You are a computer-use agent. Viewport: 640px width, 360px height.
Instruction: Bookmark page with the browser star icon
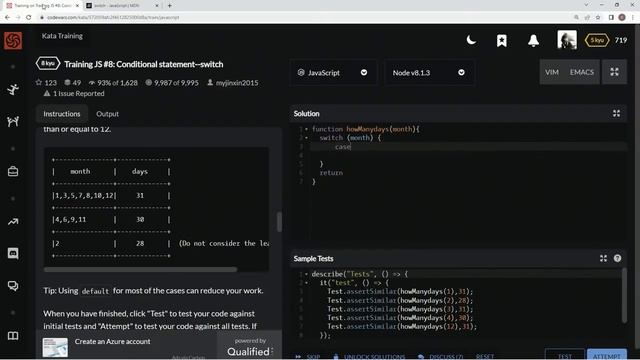pyautogui.click(x=598, y=17)
